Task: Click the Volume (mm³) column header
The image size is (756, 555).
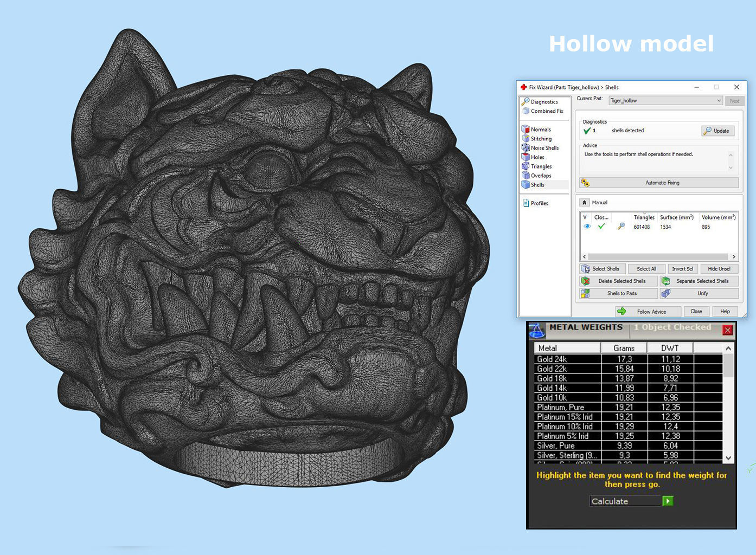Action: coord(719,217)
